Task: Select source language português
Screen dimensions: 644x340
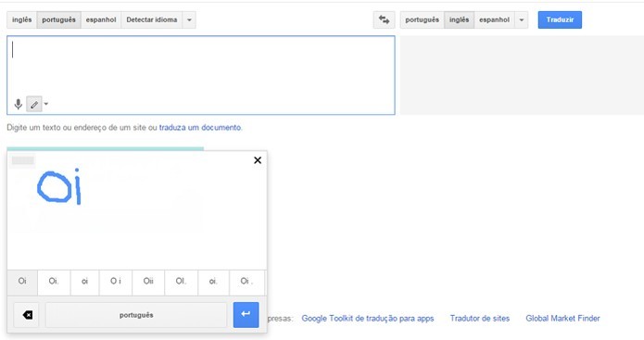Action: tap(58, 19)
